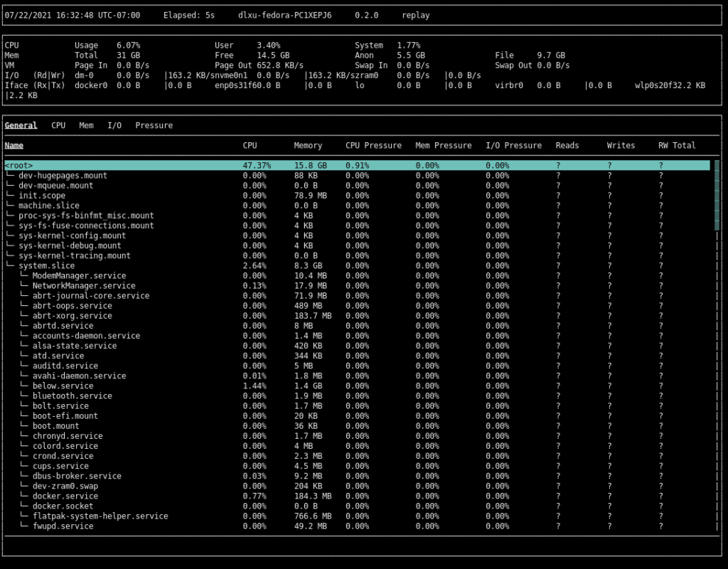Collapse the <root> cgroup row
Viewport: 728px width, 569px height.
tap(19, 165)
